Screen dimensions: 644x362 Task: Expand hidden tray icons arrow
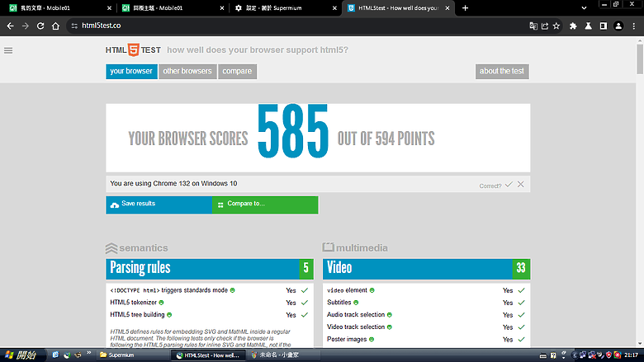574,355
